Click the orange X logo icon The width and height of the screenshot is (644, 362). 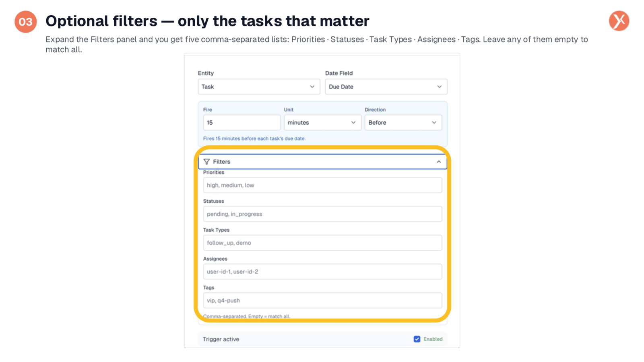(x=619, y=21)
